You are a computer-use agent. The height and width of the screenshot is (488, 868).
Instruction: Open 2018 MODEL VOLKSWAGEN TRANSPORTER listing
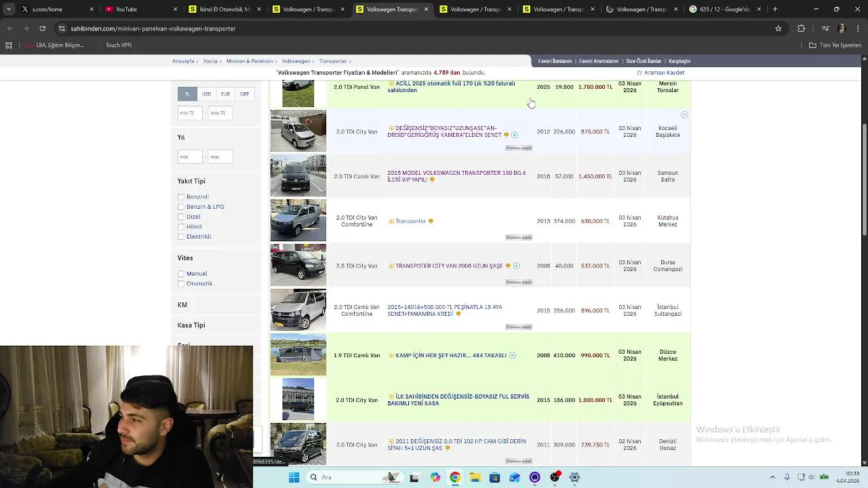tap(456, 176)
